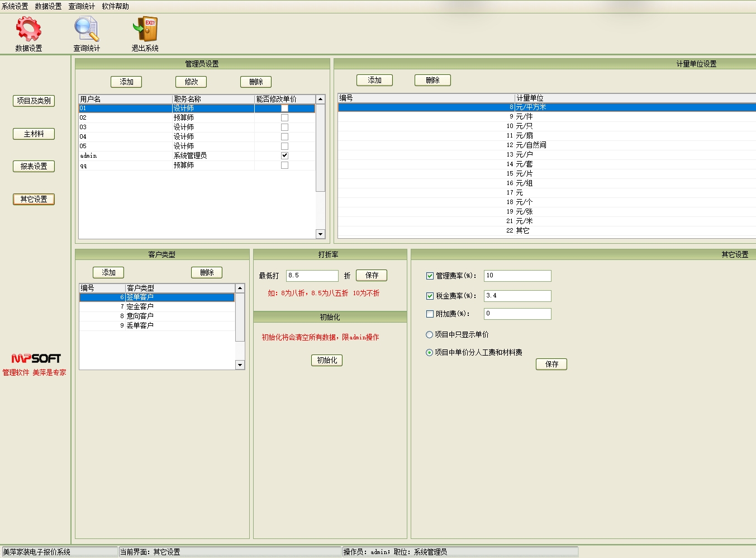756x558 pixels.
Task: Click the 退出系统 exit door icon
Action: click(145, 30)
